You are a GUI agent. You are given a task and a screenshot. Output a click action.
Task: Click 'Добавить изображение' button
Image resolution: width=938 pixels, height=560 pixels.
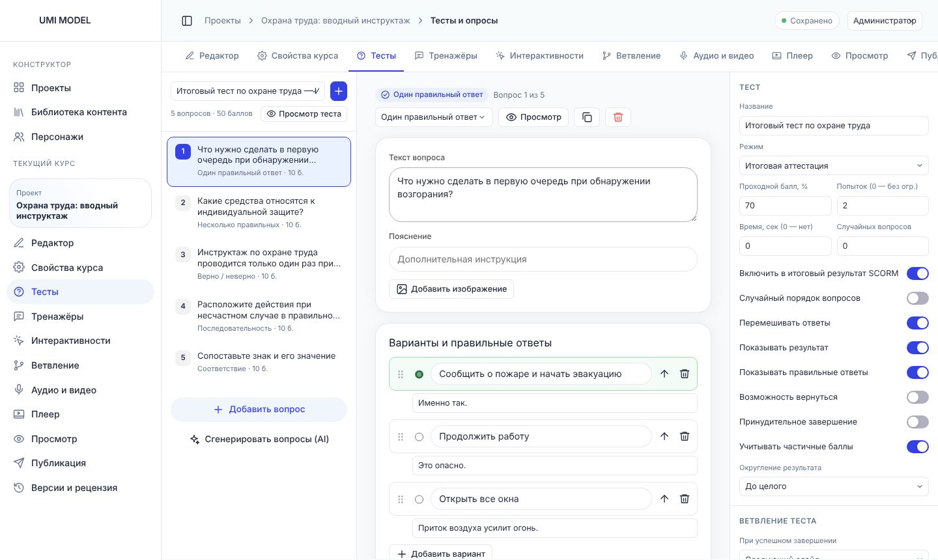point(451,289)
